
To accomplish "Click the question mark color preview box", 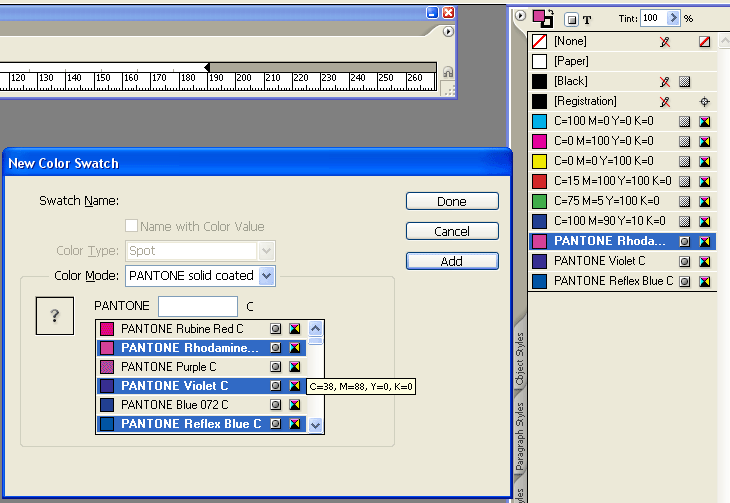I will point(55,316).
